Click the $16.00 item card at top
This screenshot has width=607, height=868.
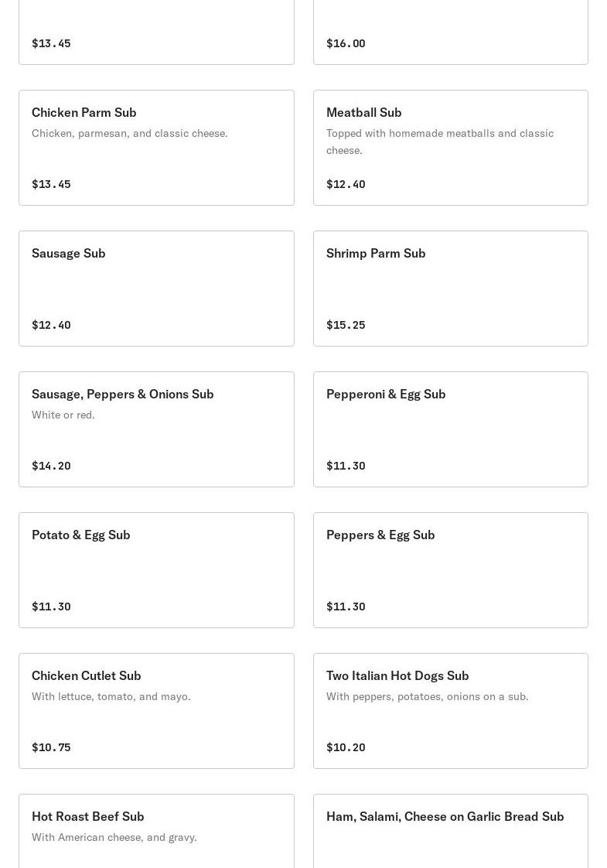pos(450,32)
